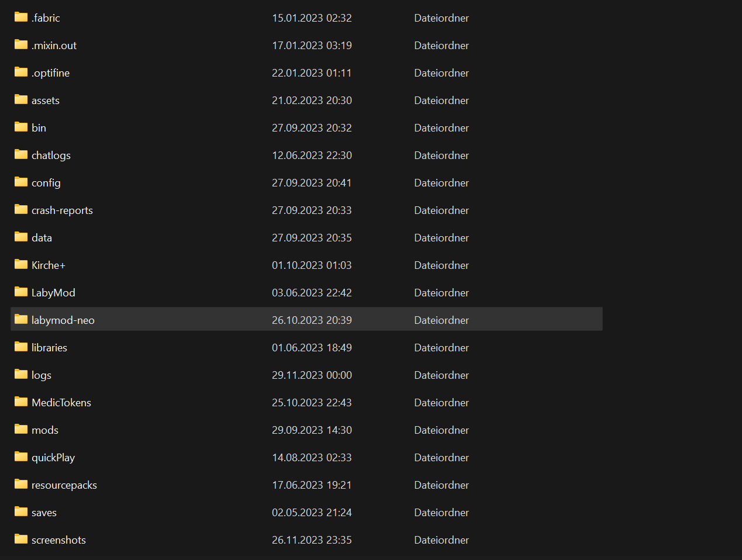This screenshot has height=560, width=742.
Task: Click the bin folder icon
Action: [21, 127]
